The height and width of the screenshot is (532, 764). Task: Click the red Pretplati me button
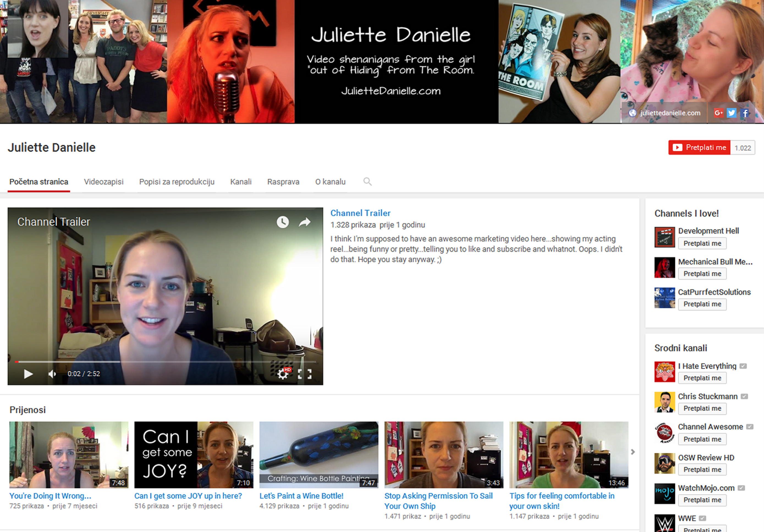(699, 148)
